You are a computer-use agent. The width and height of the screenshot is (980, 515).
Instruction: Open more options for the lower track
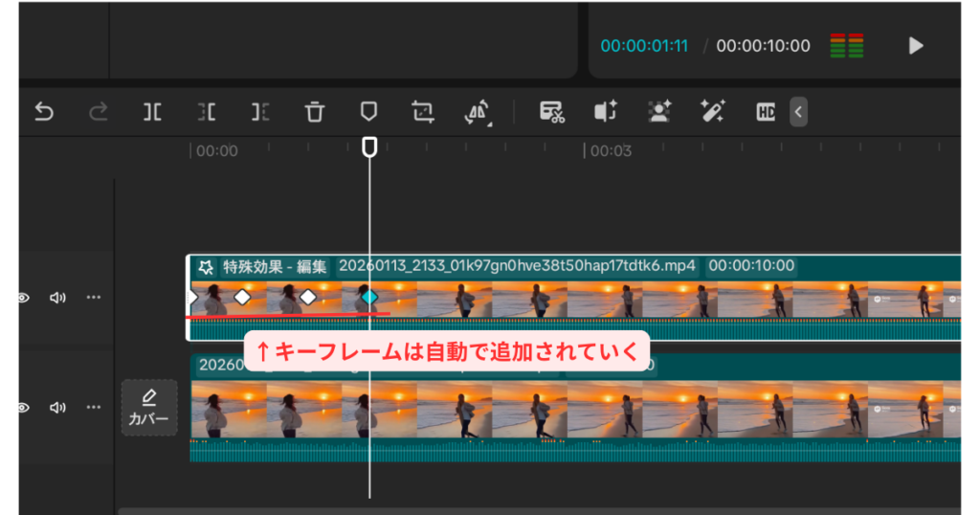click(x=93, y=408)
